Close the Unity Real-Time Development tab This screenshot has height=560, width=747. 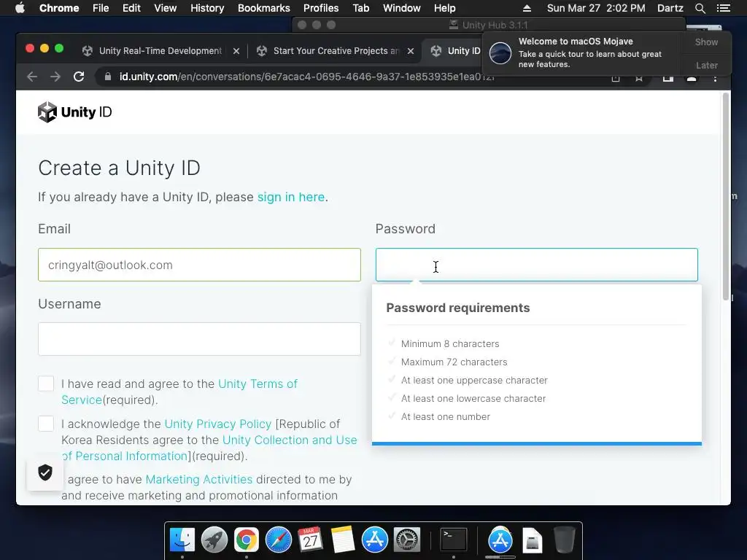tap(236, 51)
